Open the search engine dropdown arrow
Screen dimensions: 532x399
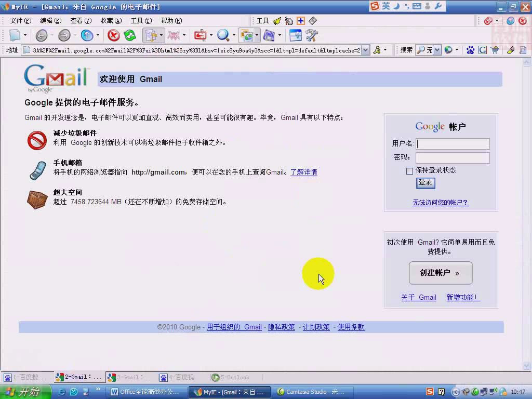[437, 50]
